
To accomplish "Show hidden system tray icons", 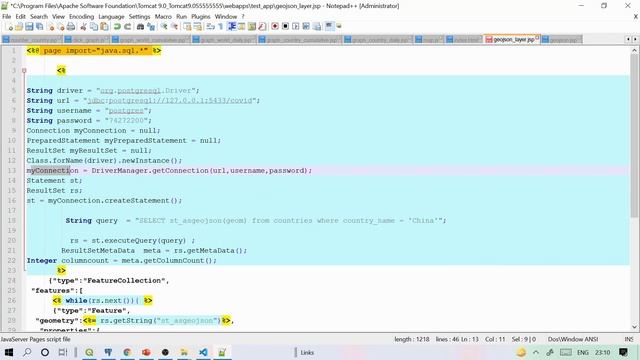I will [x=536, y=352].
